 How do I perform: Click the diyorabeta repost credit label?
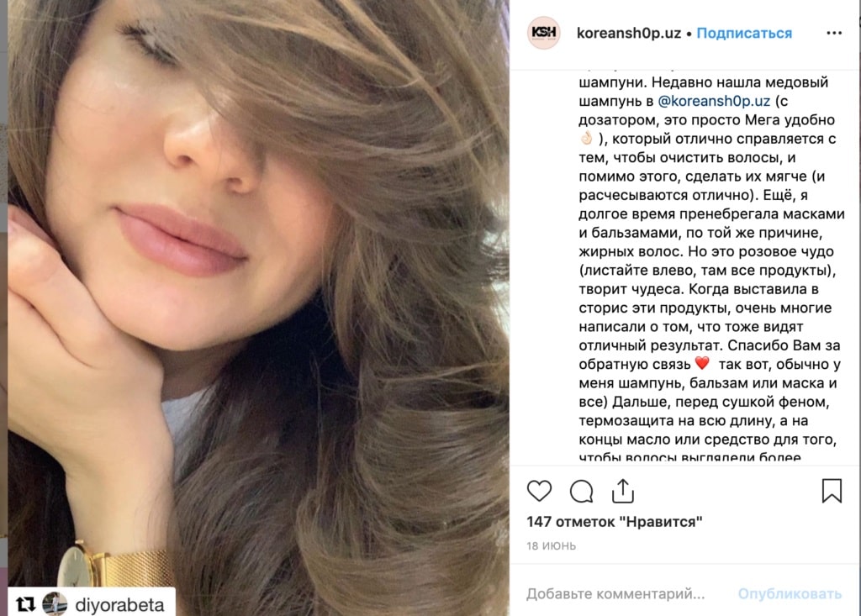tap(119, 605)
